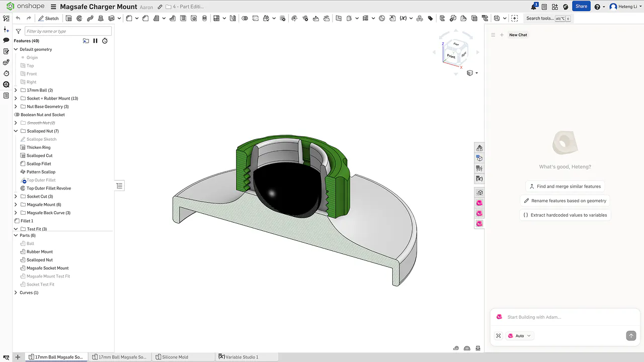Image resolution: width=644 pixels, height=362 pixels.
Task: Collapse the Default geometry group
Action: (16, 49)
